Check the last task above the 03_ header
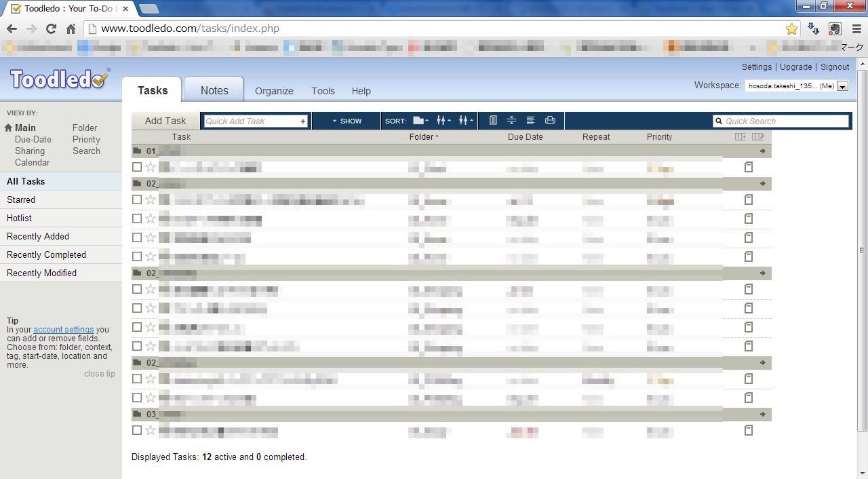Screen dimensions: 868x479 pos(137,398)
